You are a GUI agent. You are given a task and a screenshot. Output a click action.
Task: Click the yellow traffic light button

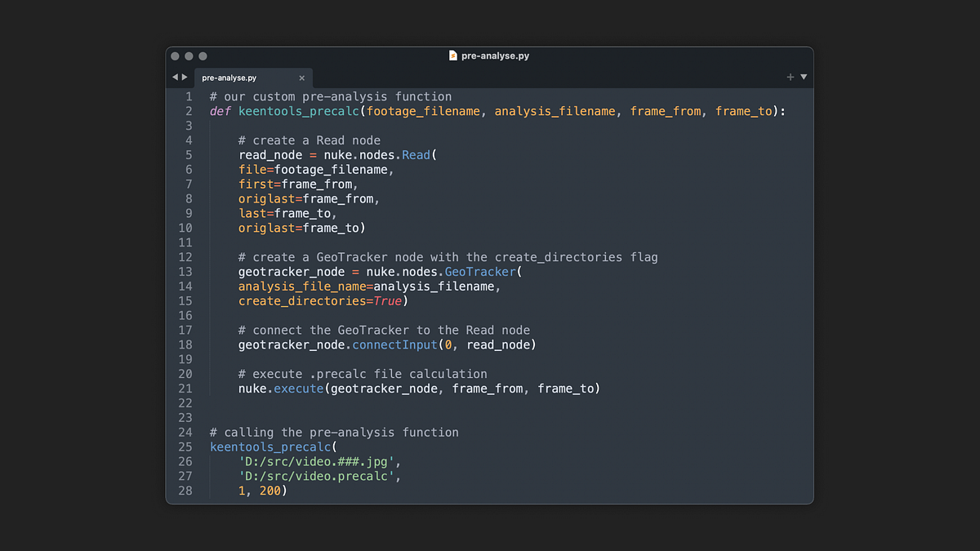point(189,56)
